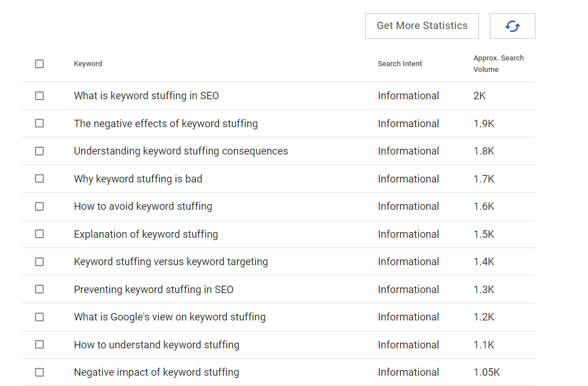Click the 2K search volume value

pos(480,96)
